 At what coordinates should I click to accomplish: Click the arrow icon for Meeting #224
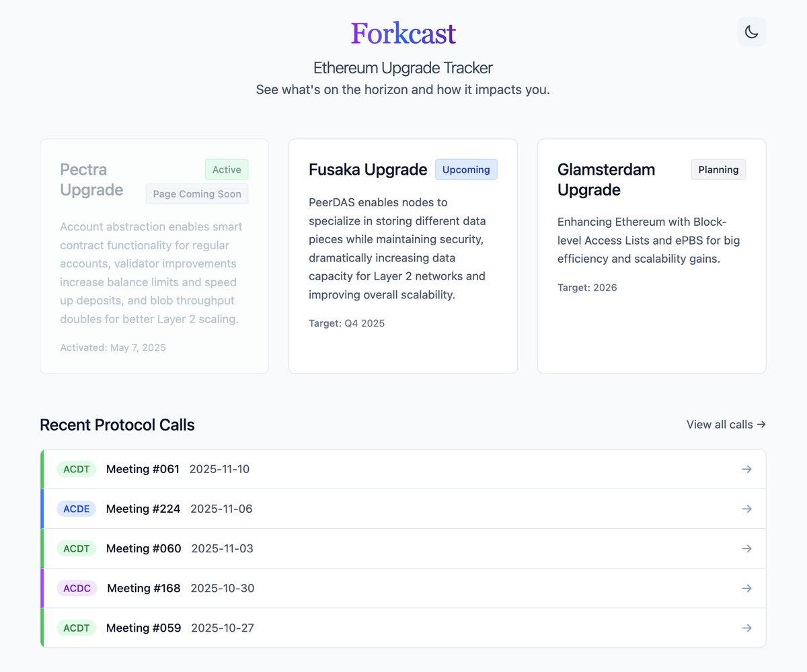pyautogui.click(x=746, y=509)
